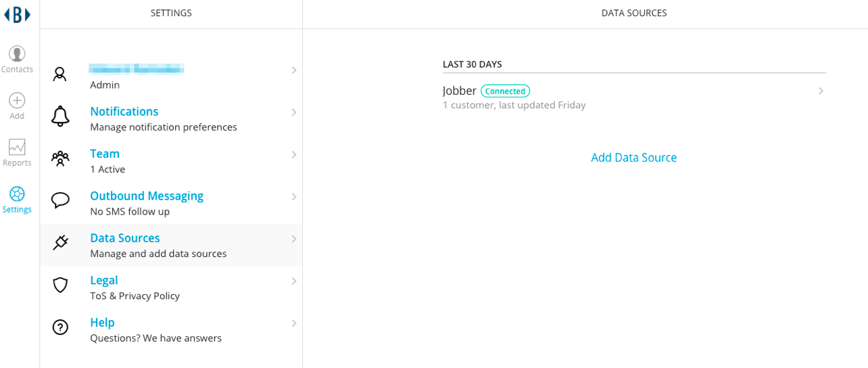The height and width of the screenshot is (368, 868).
Task: Click the app logo in top-left corner
Action: click(x=17, y=14)
